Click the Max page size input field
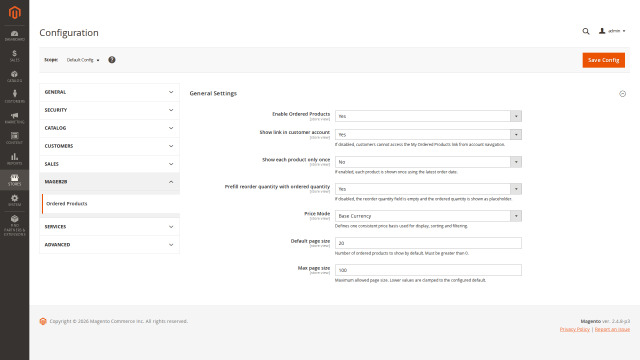This screenshot has width=640, height=360. point(428,270)
